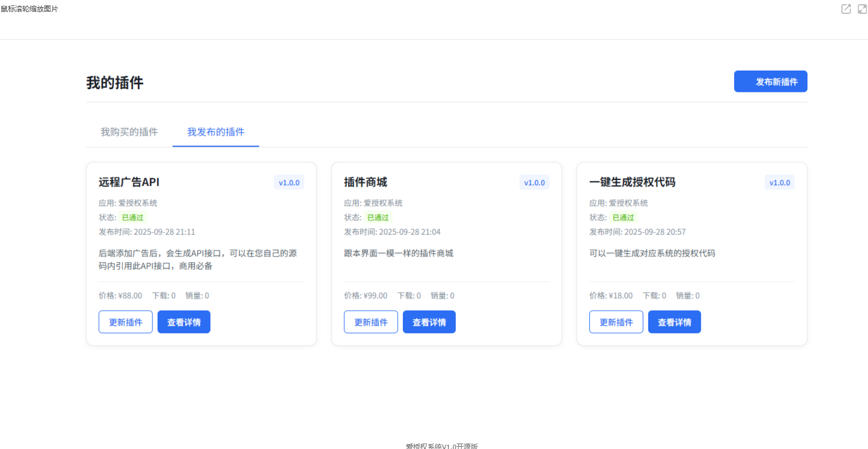Click 更新插件 for 远程广告API
This screenshot has height=449, width=868.
pos(125,322)
